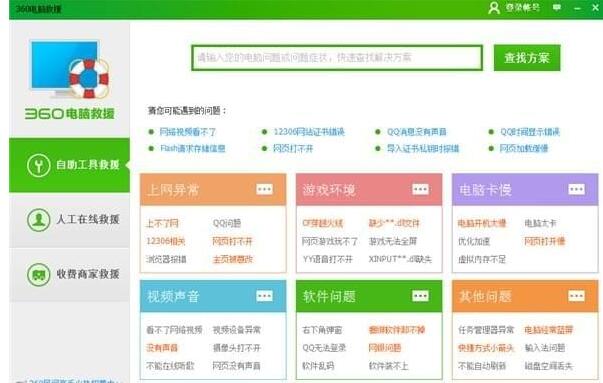
Task: Select 磁盘空间丢失 in 其他问题 card
Action: point(549,366)
